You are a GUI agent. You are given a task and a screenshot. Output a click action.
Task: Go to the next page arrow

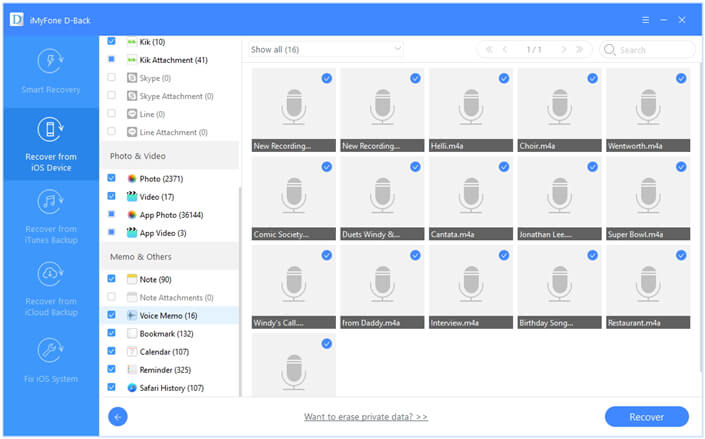click(x=563, y=49)
